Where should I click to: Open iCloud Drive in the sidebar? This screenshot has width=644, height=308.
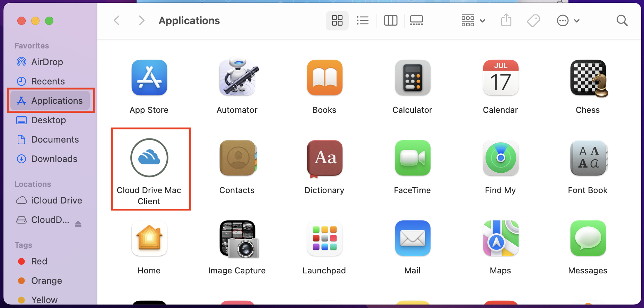tap(50, 200)
